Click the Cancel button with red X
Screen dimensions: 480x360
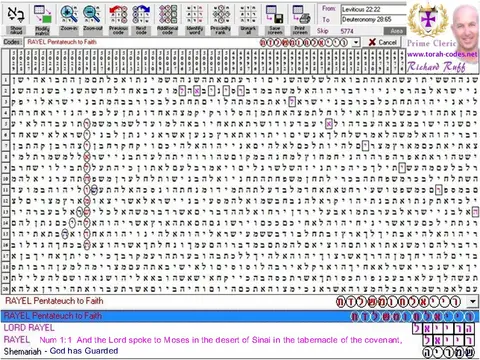pyautogui.click(x=383, y=42)
